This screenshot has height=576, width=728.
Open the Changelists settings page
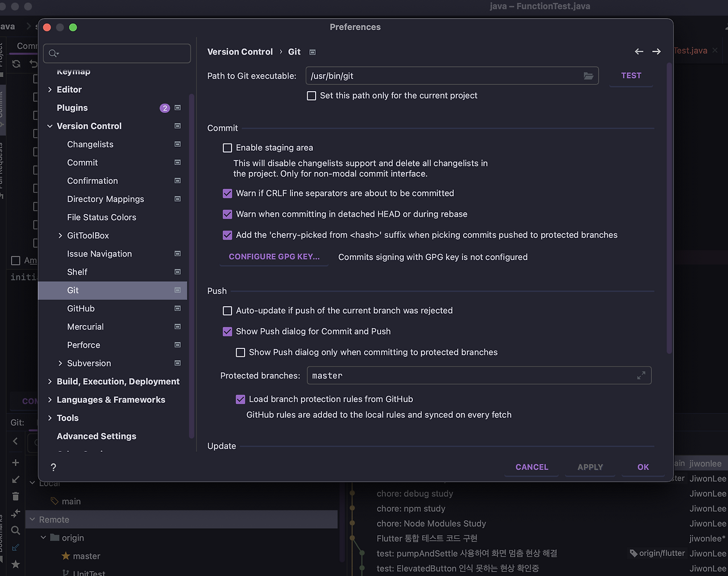click(x=90, y=144)
